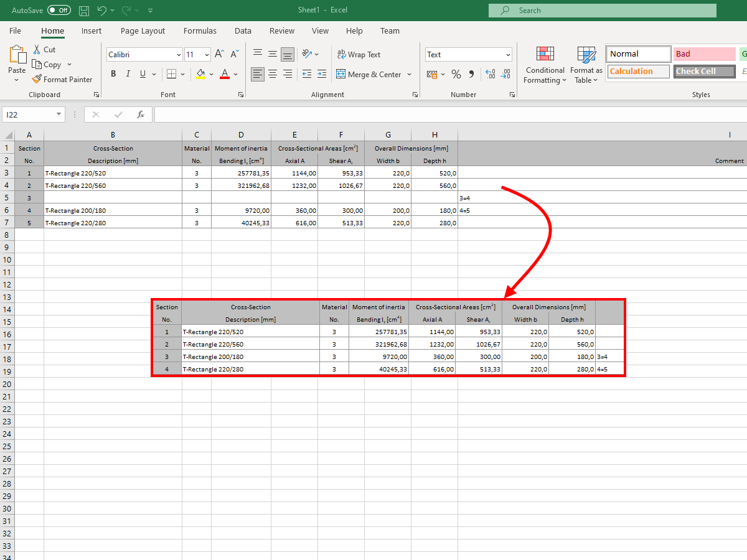The image size is (747, 560).
Task: Open the File menu
Action: click(15, 30)
